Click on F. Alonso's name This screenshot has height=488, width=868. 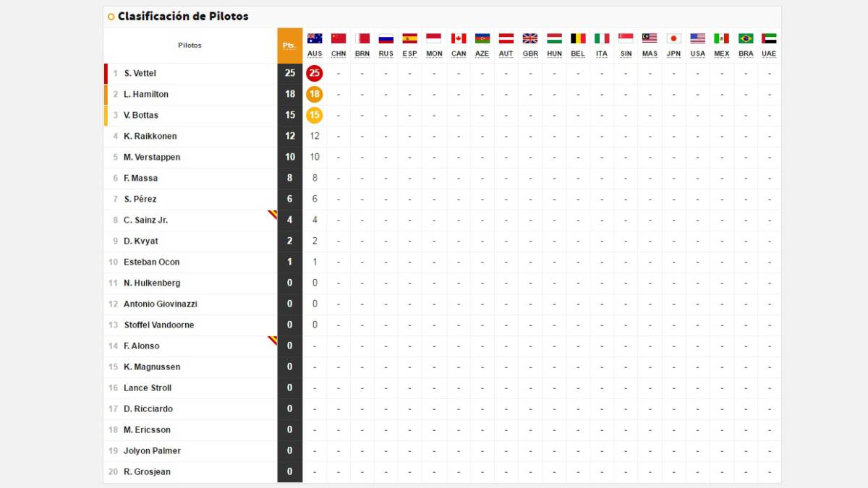click(x=141, y=346)
